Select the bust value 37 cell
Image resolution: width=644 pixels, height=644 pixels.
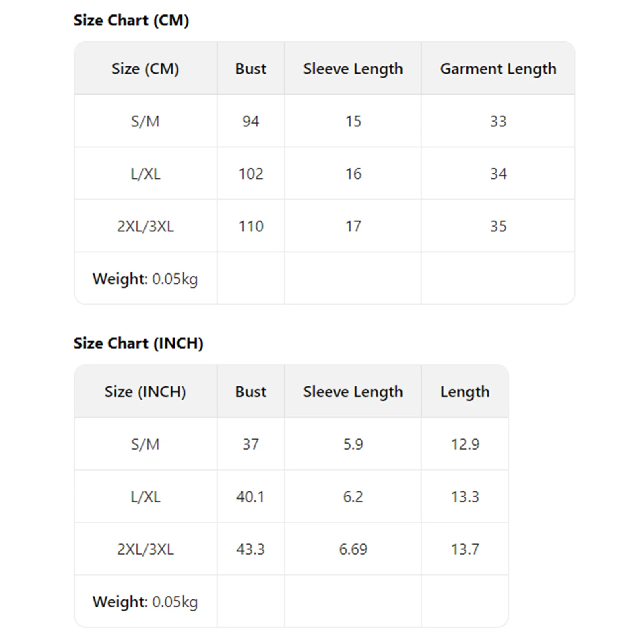[x=251, y=444]
